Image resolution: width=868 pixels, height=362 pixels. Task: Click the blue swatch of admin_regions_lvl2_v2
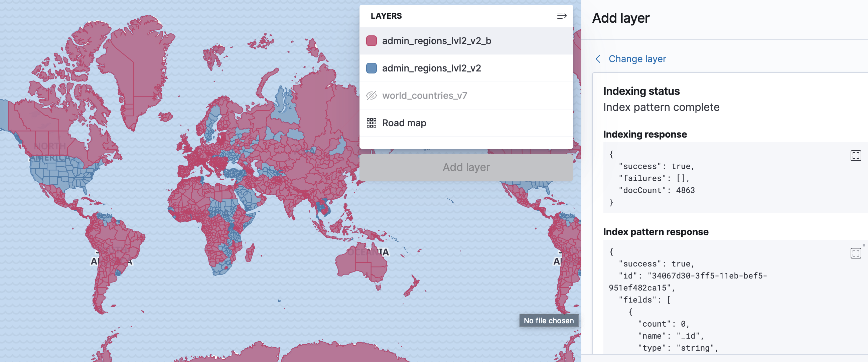click(371, 68)
